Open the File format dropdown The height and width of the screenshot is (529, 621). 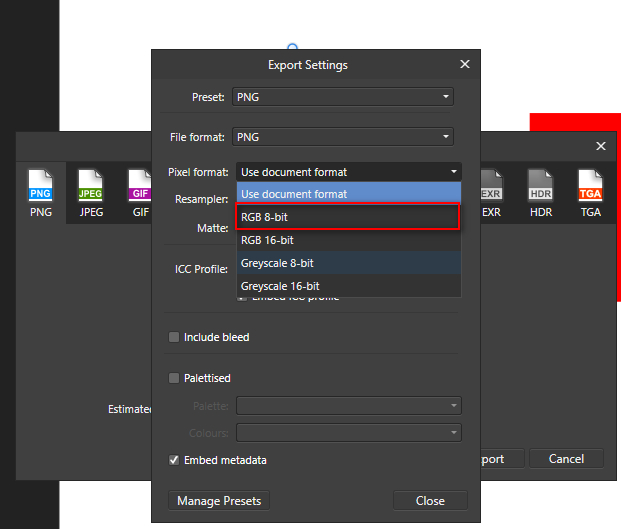[x=343, y=137]
